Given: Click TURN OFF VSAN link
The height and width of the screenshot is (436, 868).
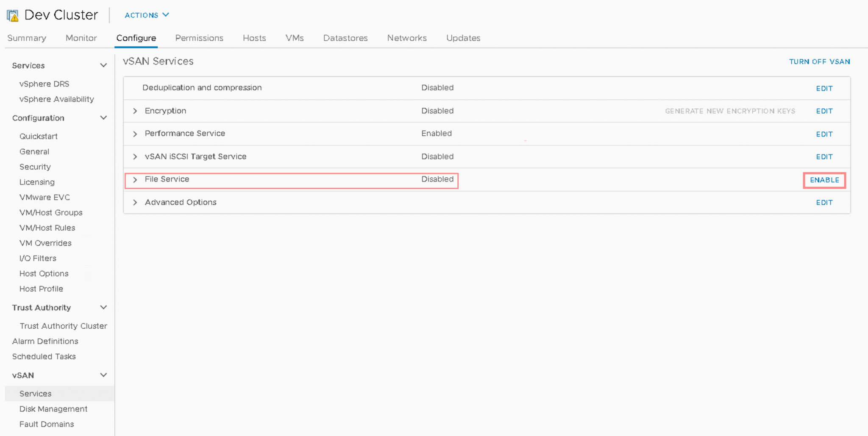Looking at the screenshot, I should pyautogui.click(x=819, y=62).
